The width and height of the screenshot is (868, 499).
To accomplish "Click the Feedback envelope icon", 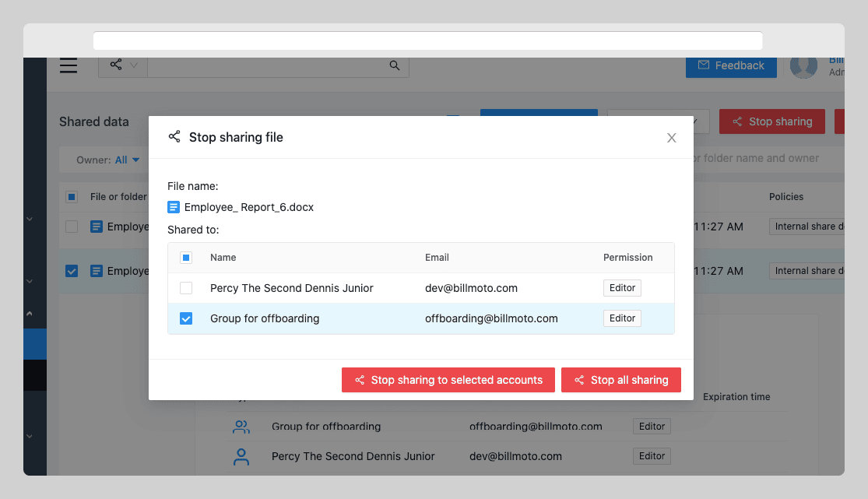I will pos(704,66).
